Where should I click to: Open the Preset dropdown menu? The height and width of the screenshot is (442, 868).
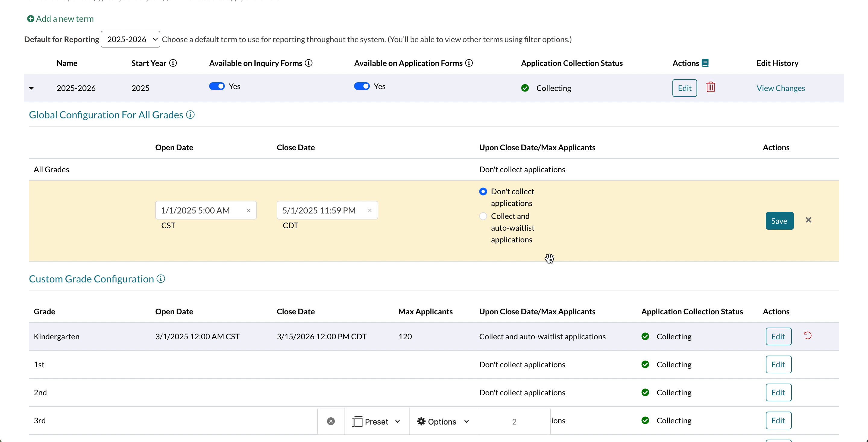[x=376, y=422]
